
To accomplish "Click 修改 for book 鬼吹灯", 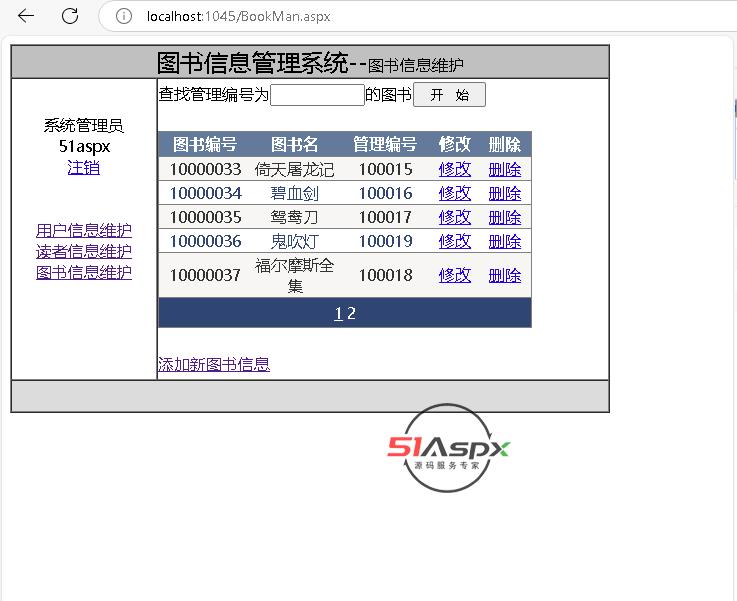I will point(454,241).
